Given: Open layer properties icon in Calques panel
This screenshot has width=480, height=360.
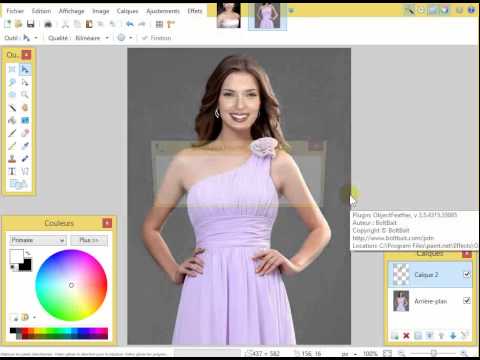Looking at the screenshot, I should 464,335.
